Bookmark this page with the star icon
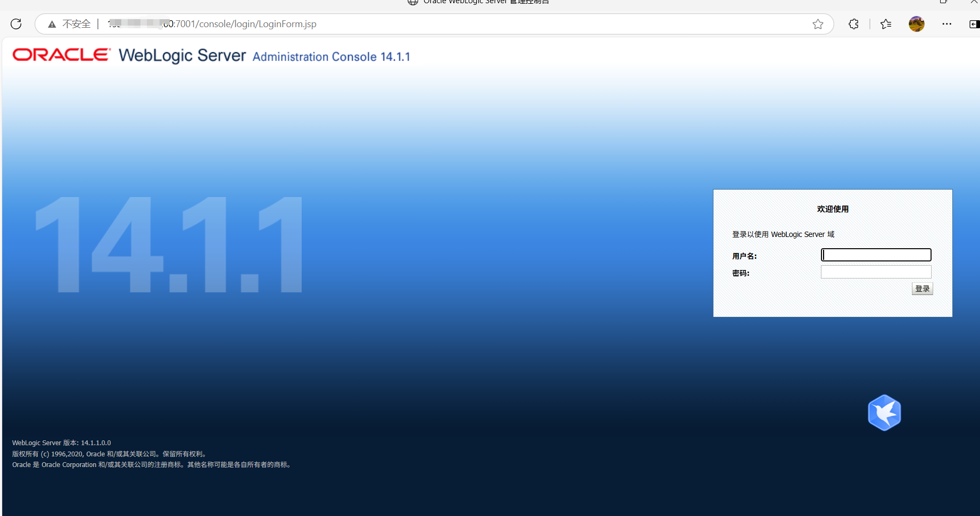980x516 pixels. point(818,24)
